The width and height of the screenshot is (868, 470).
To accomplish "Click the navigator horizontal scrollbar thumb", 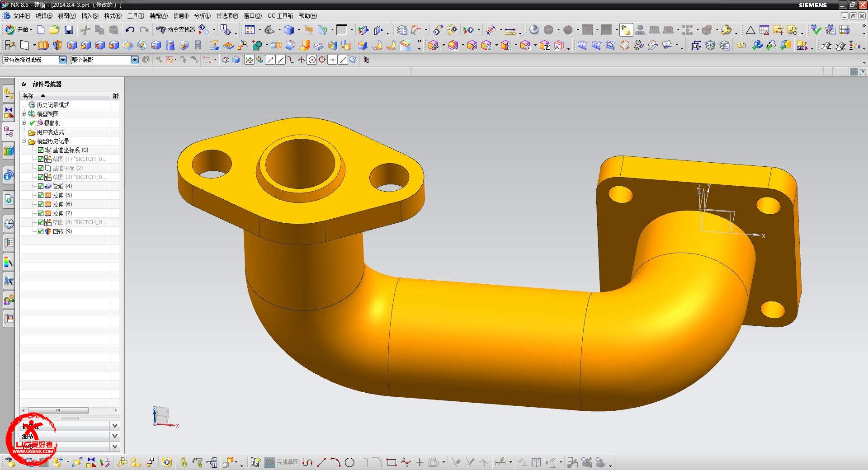I will tap(58, 410).
